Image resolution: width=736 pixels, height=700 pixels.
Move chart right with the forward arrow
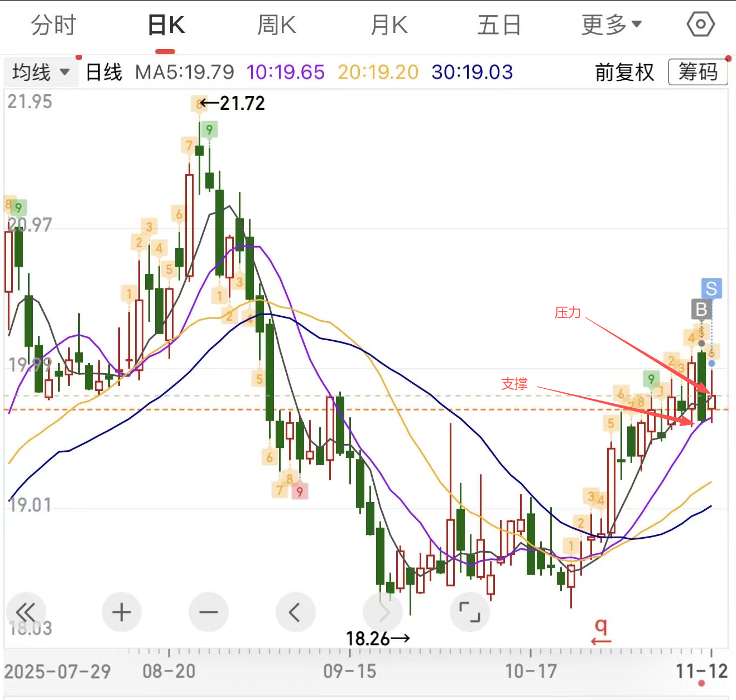click(x=383, y=612)
